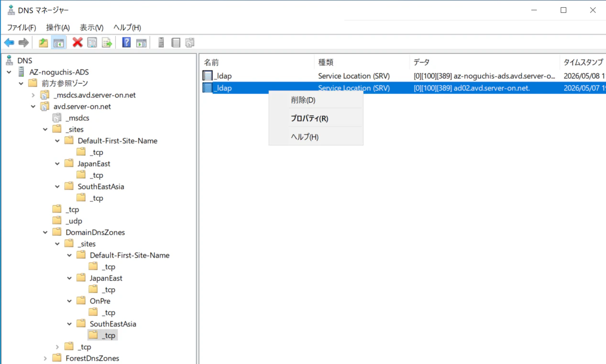Select the _udp tree item label
606x364 pixels.
coord(74,221)
